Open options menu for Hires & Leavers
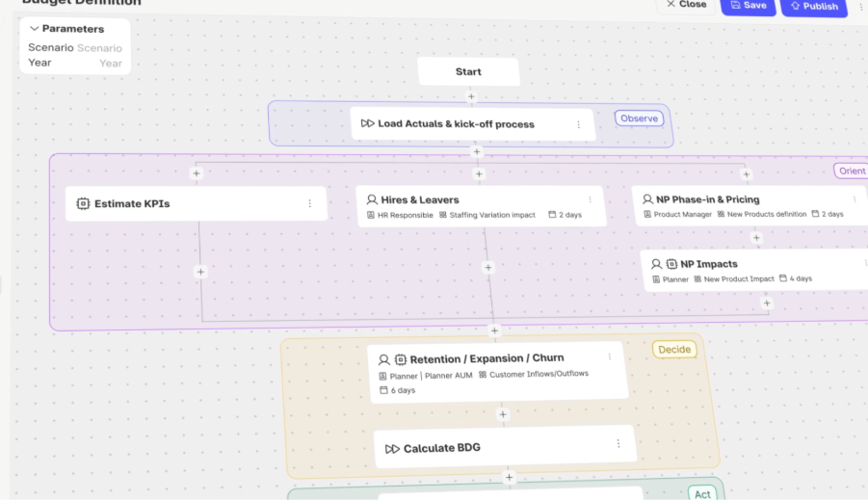This screenshot has height=500, width=868. click(x=591, y=199)
